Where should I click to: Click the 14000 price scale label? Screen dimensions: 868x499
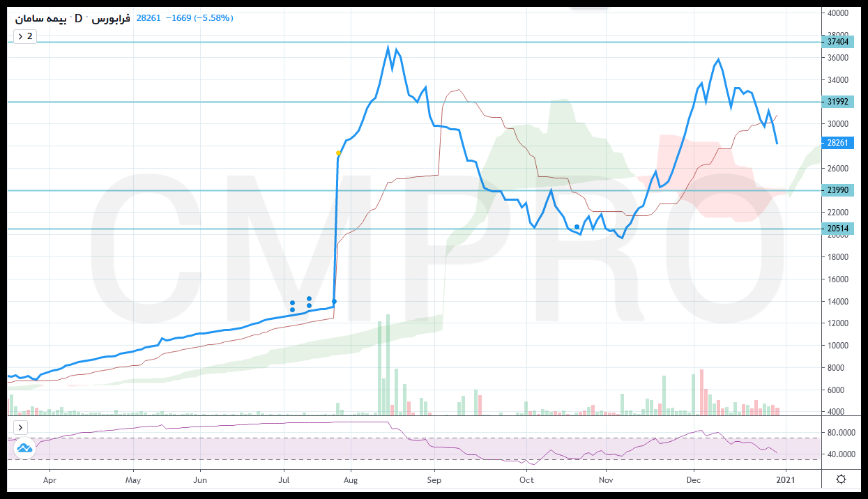[837, 302]
